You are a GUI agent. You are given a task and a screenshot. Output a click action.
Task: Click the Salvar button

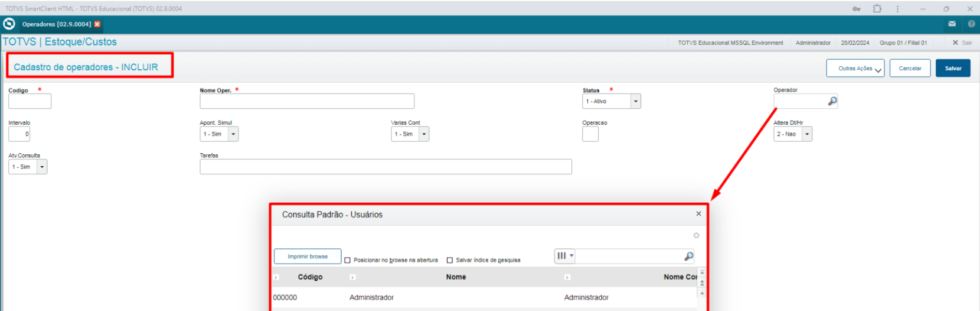(x=953, y=68)
